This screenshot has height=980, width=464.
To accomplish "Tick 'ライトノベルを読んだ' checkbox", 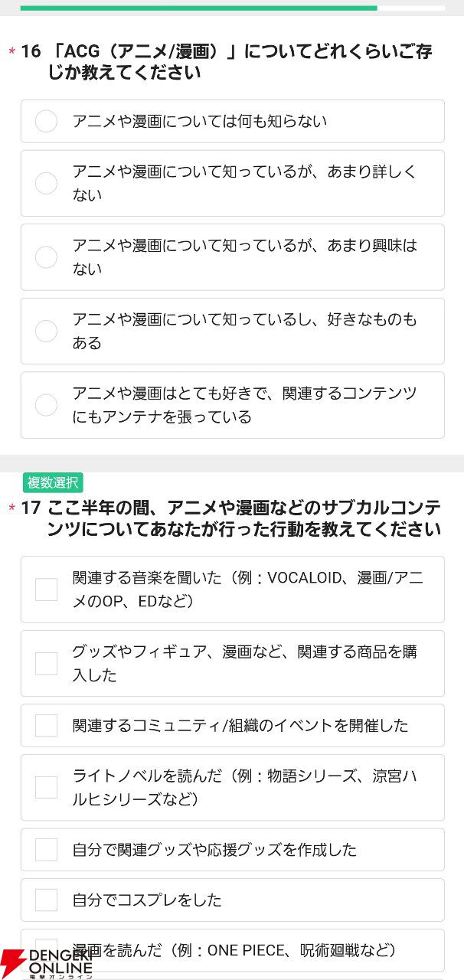I will point(232,787).
